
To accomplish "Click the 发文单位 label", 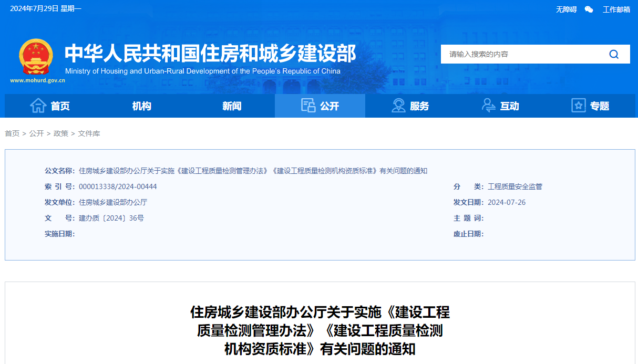I will click(x=60, y=202).
